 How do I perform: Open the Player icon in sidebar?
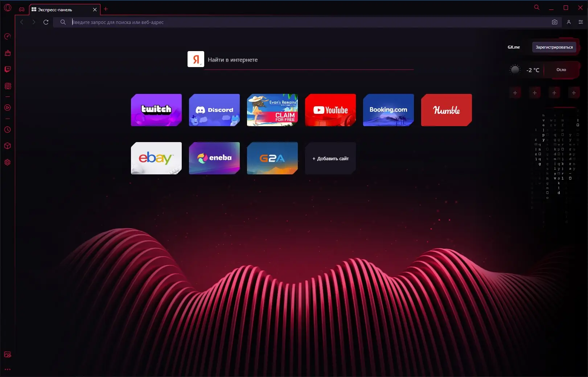click(x=8, y=108)
